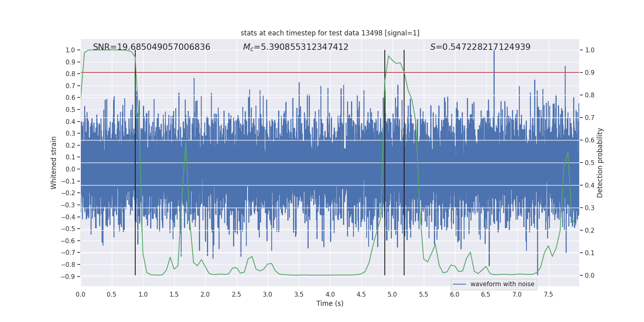644x322 pixels.
Task: Click the x-axis tick label 0.0
Action: (x=80, y=294)
